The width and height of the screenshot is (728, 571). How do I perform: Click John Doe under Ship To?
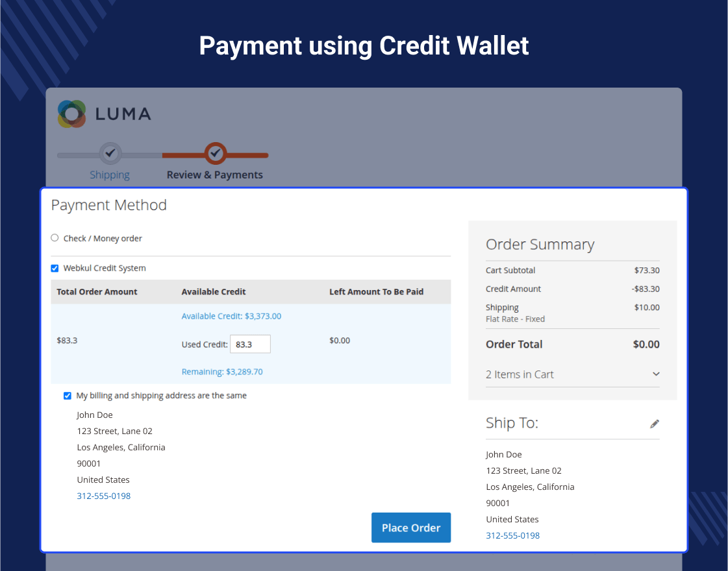pyautogui.click(x=504, y=455)
